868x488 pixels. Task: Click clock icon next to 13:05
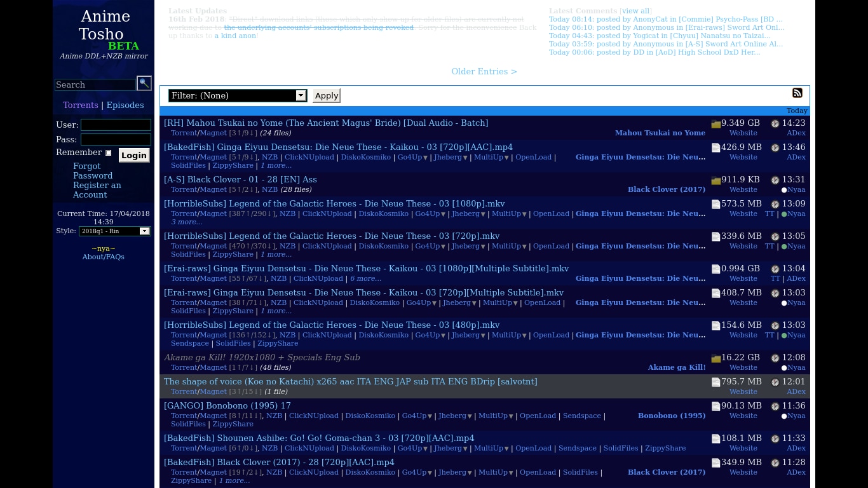point(775,237)
